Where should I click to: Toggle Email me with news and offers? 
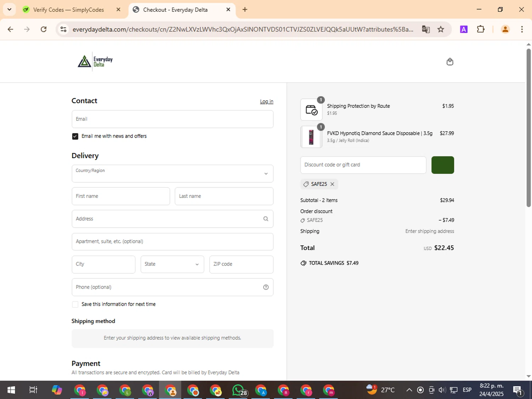(x=75, y=136)
